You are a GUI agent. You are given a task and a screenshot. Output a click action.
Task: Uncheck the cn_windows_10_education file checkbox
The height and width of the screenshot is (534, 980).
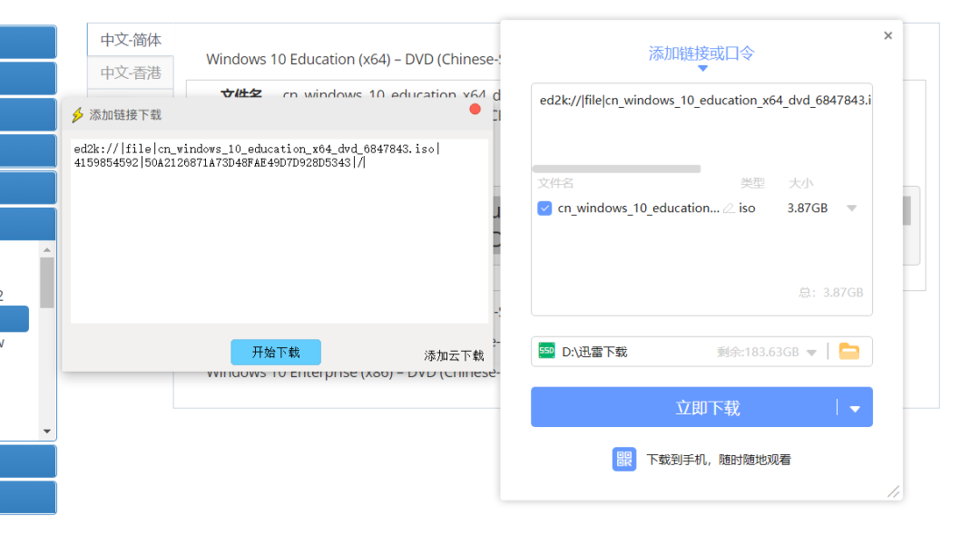pyautogui.click(x=544, y=208)
